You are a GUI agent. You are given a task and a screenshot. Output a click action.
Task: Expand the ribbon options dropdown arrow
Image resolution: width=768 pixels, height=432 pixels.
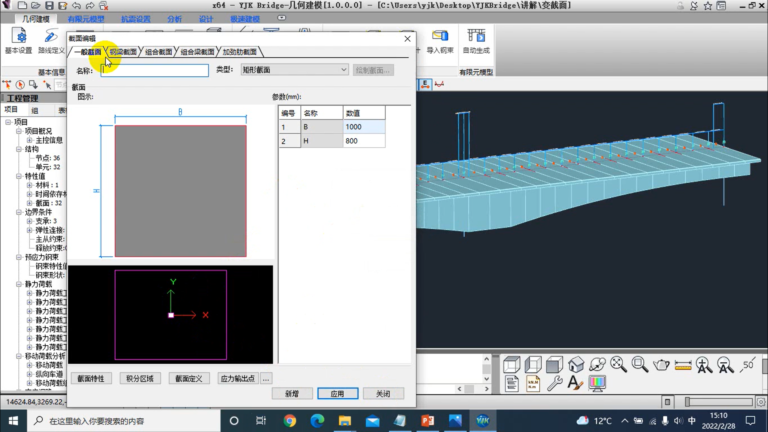282,18
